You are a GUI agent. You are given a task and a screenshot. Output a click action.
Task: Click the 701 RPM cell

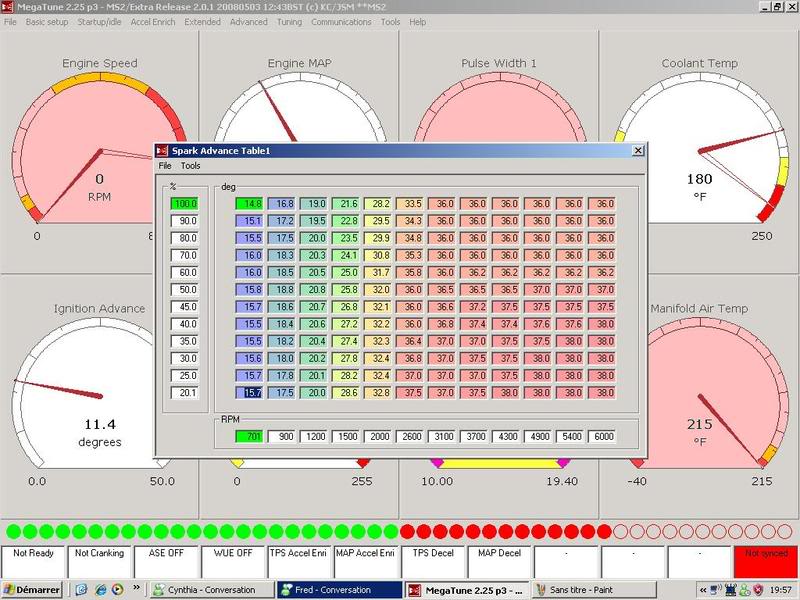point(248,436)
